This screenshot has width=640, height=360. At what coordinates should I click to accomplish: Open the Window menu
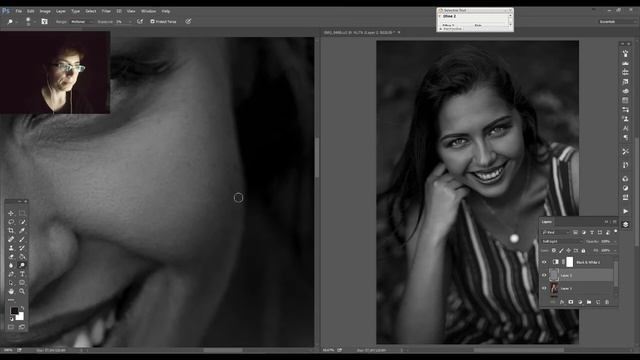click(x=148, y=11)
